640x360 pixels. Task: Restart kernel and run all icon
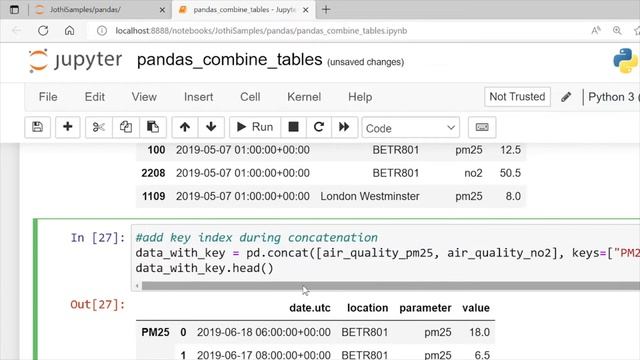[344, 127]
